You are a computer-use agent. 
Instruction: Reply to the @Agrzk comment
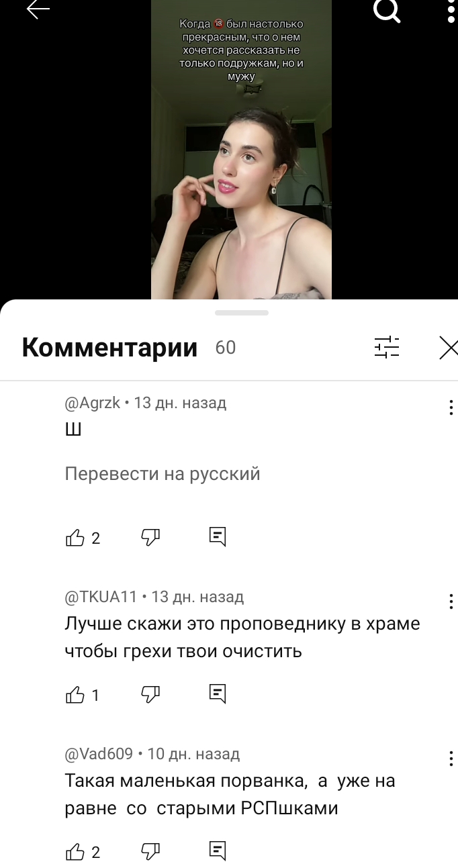[x=218, y=536]
